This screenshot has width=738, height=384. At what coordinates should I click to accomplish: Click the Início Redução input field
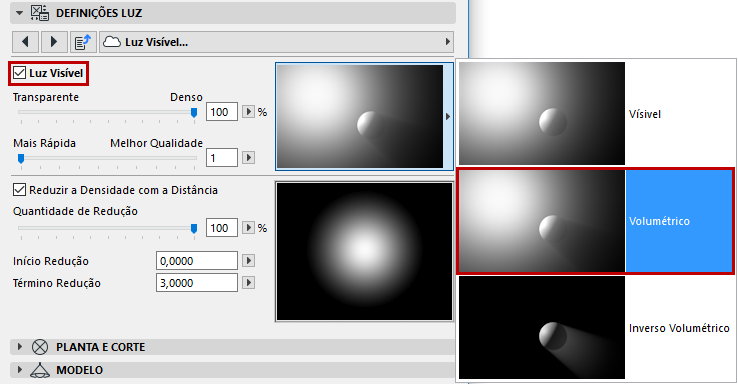[x=197, y=261]
